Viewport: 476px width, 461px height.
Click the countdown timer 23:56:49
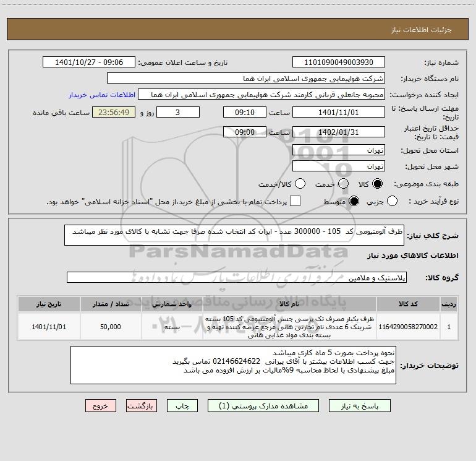[x=114, y=113]
